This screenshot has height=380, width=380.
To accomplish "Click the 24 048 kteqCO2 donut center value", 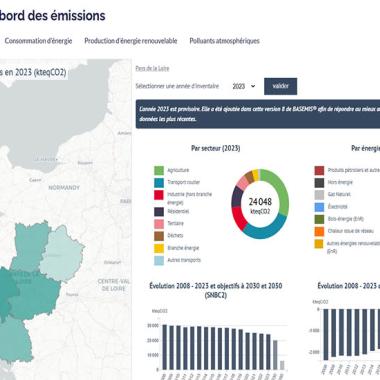I will pos(260,205).
